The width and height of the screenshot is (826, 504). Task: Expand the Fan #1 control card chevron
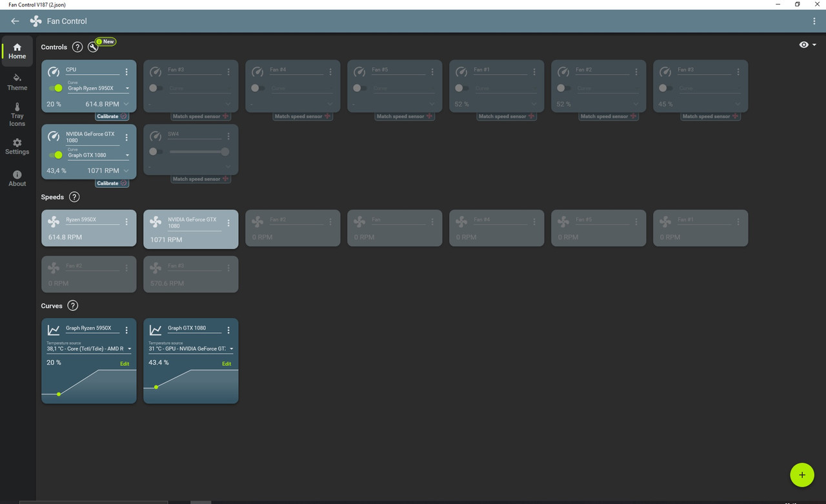pos(534,104)
